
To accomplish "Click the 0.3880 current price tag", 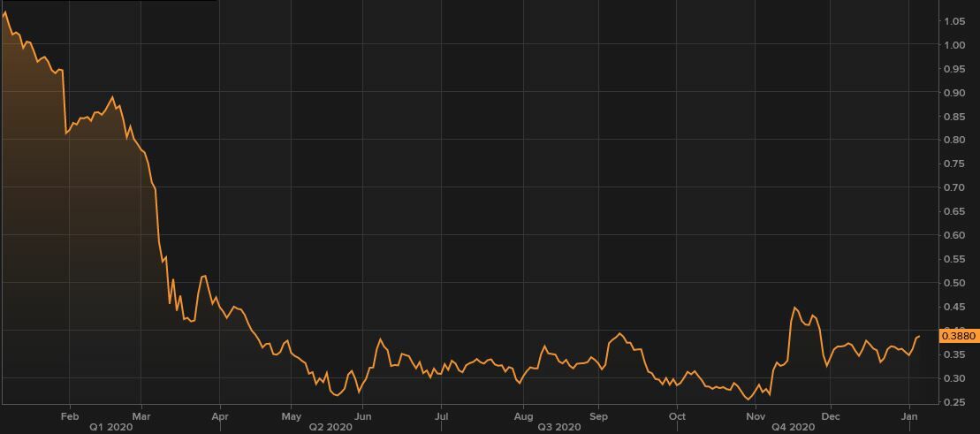I will tap(958, 337).
